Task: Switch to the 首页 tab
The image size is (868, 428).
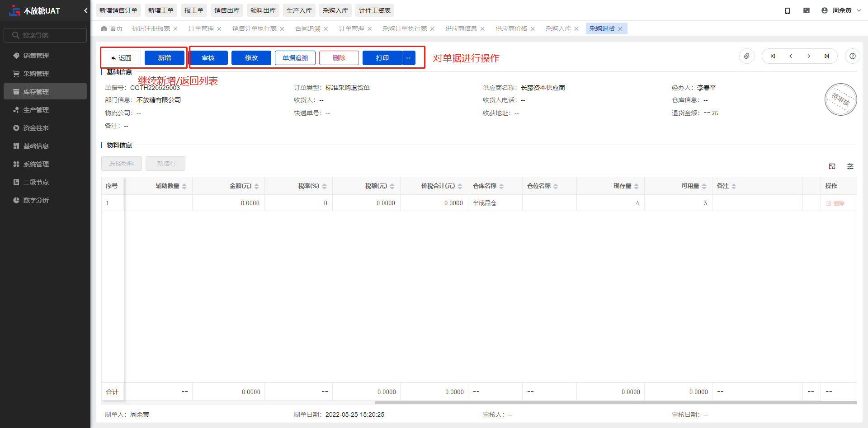Action: pyautogui.click(x=112, y=28)
